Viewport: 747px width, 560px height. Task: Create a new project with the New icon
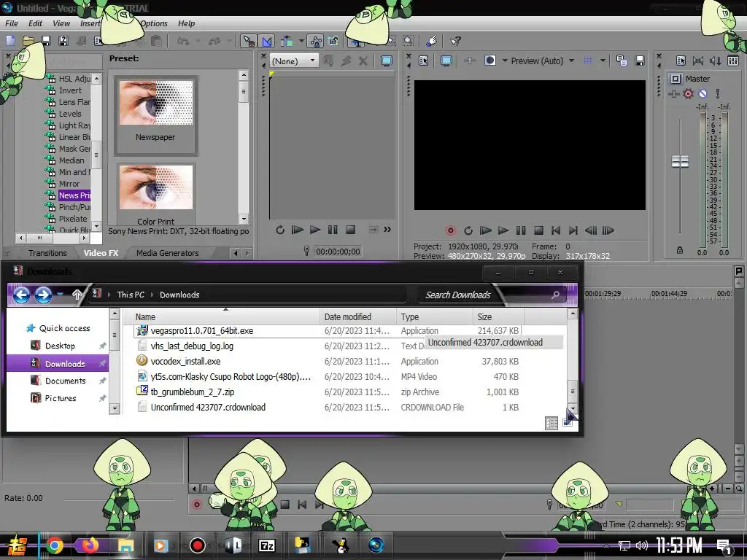10,41
